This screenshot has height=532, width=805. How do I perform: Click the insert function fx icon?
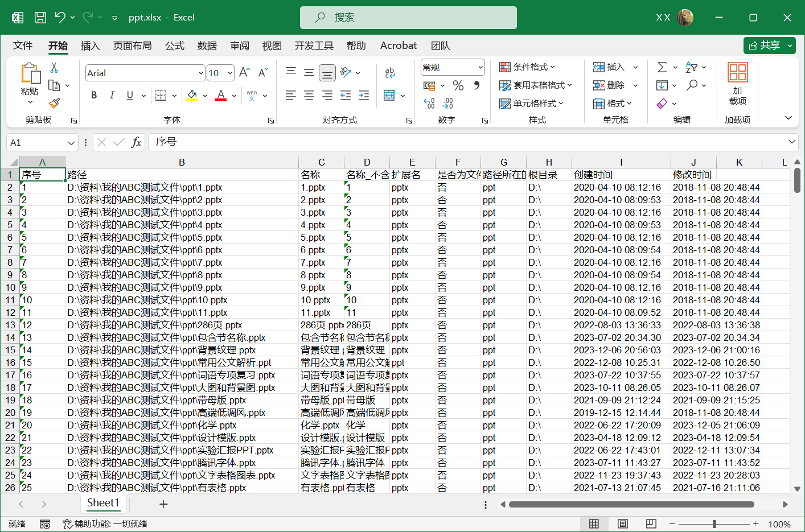point(136,142)
